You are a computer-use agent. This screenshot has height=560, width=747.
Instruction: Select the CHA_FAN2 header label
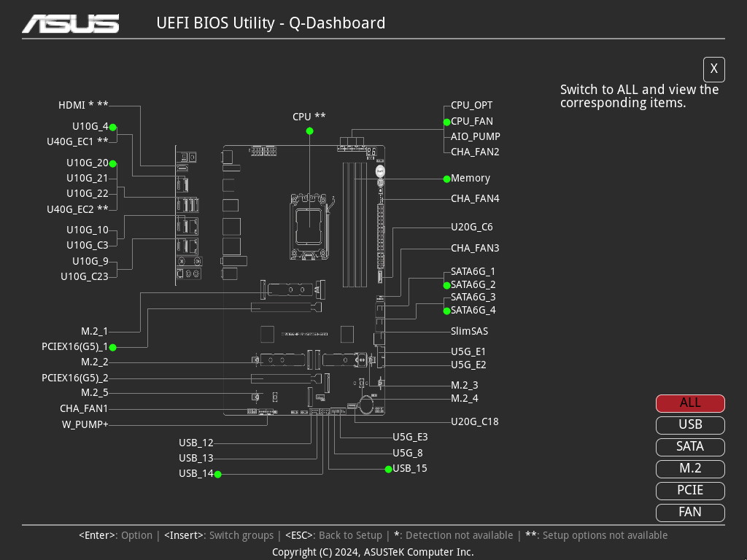point(475,152)
